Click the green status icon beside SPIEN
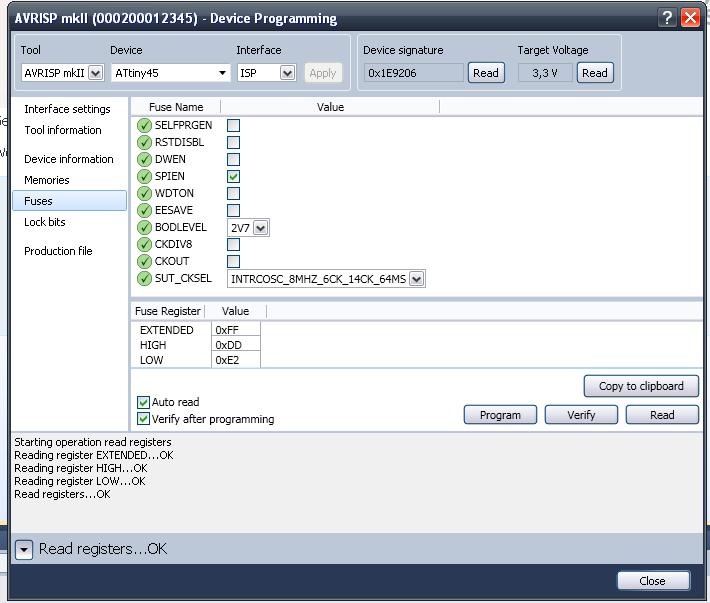Viewport: 710px width, 603px height. (x=144, y=177)
